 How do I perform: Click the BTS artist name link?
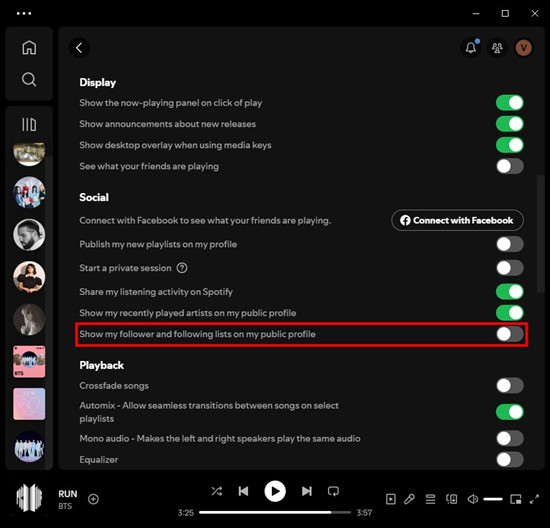pos(65,506)
